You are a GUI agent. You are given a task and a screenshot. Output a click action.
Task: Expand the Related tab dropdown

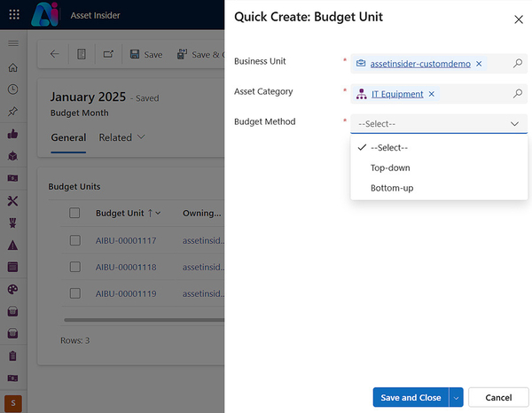coord(121,137)
